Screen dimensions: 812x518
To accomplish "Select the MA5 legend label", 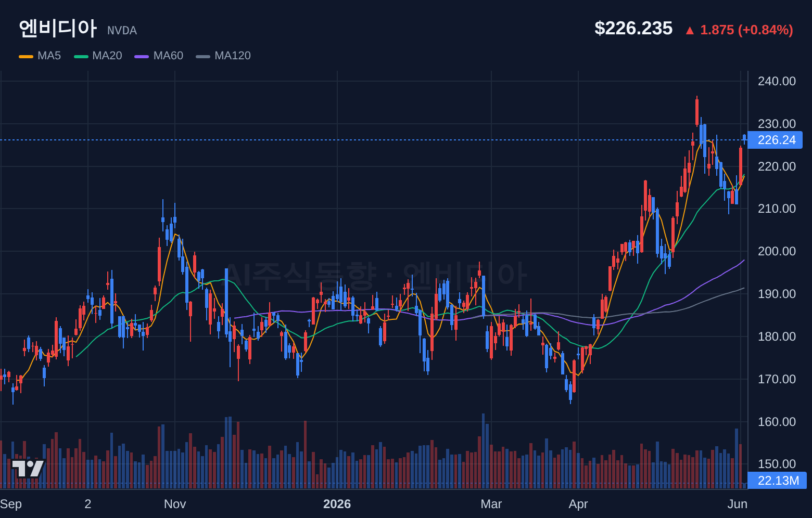I will 49,56.
